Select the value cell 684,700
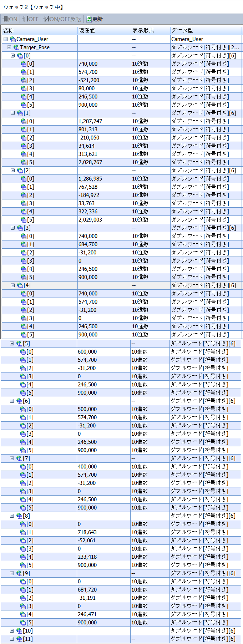The width and height of the screenshot is (243, 644). (x=104, y=244)
